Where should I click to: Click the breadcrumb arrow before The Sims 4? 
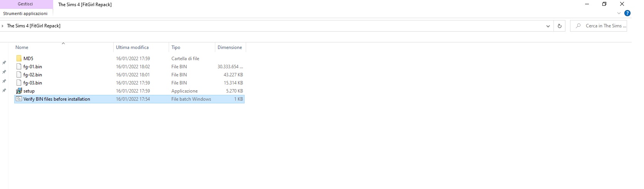tap(3, 26)
